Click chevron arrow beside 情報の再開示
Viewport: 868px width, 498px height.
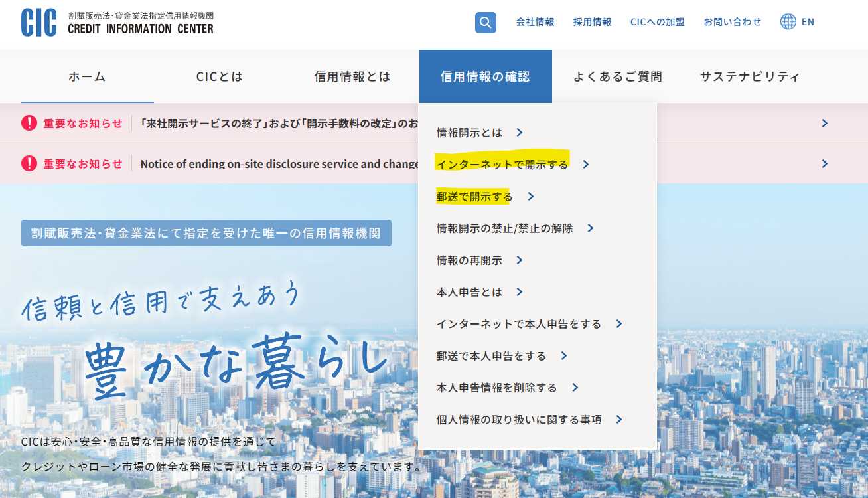pos(520,260)
